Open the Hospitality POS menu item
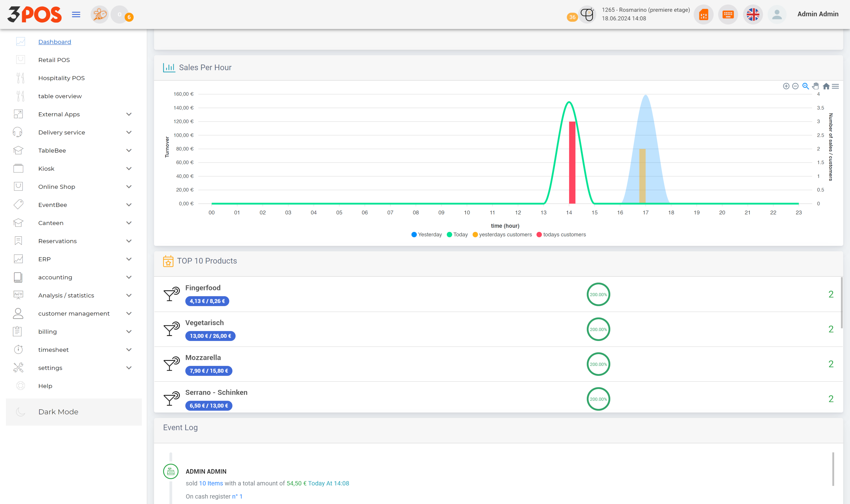 pyautogui.click(x=61, y=78)
